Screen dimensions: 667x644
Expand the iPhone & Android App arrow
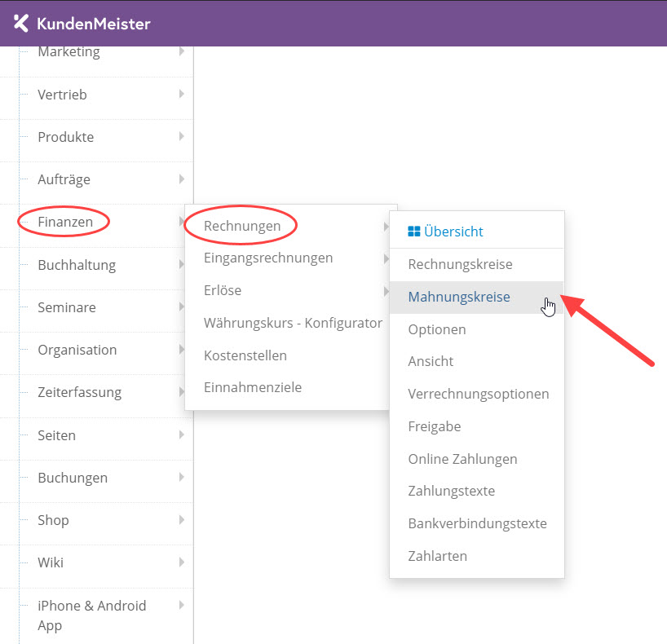(182, 605)
